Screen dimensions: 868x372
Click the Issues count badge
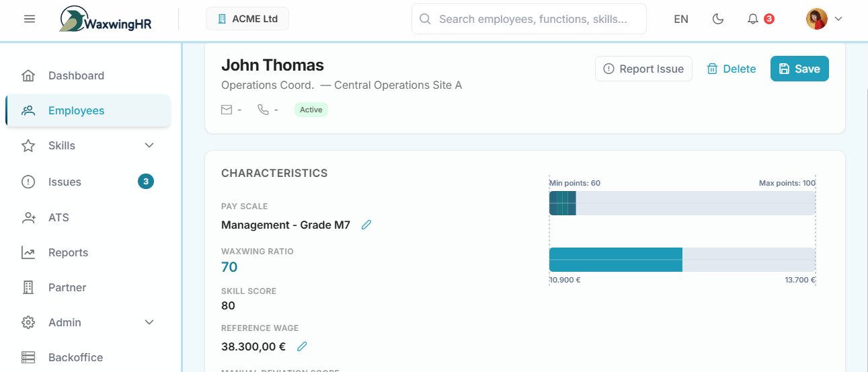(146, 181)
